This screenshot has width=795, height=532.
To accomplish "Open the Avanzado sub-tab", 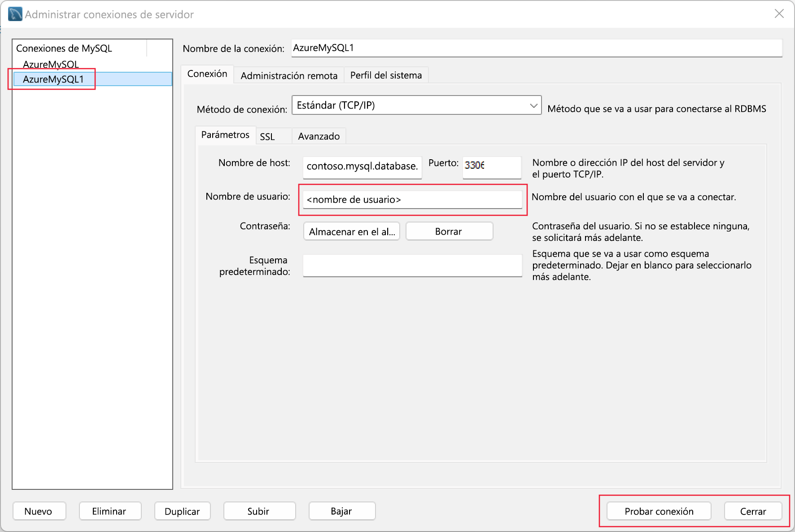I will pyautogui.click(x=319, y=136).
